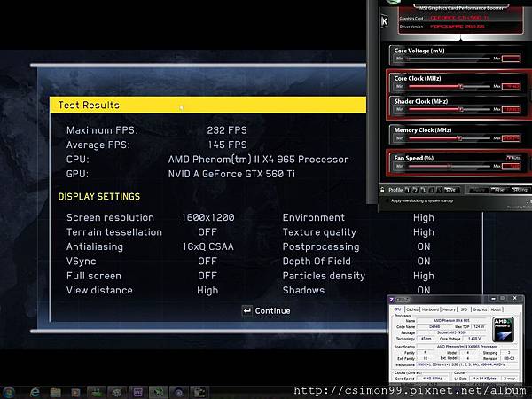Screen dimensions: 532x399
Task: Select Afterburner profile slot 2
Action: tap(416, 190)
